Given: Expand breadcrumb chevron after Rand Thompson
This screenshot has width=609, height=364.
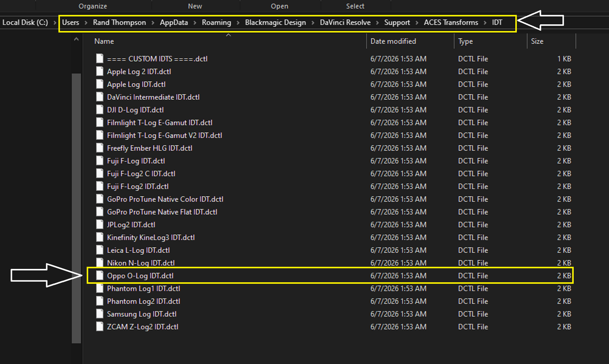Looking at the screenshot, I should click(153, 23).
